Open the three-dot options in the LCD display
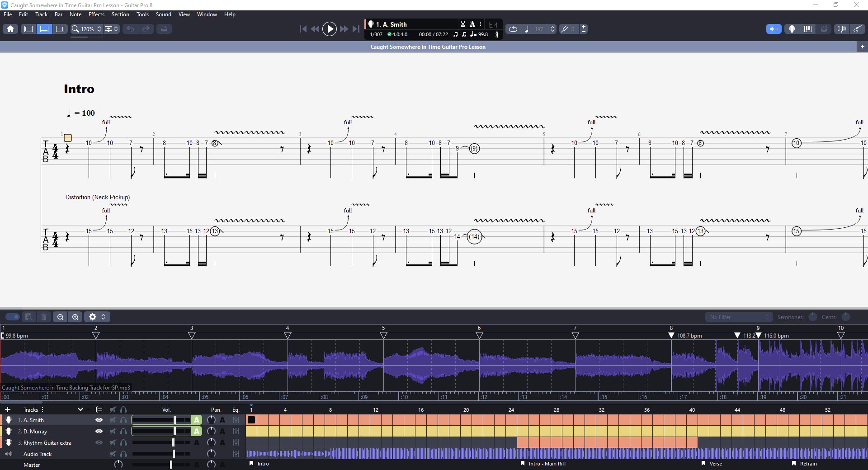Viewport: 868px width, 470px height. click(x=481, y=24)
